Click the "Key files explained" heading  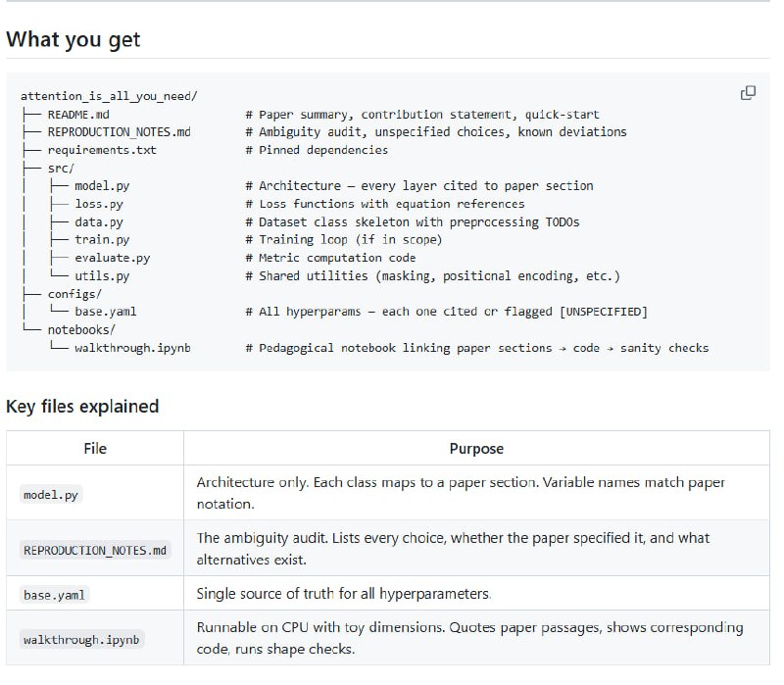click(82, 406)
